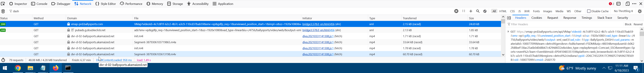The height and width of the screenshot is (73, 644).
Task: Open the Storage tab
Action: [175, 4]
